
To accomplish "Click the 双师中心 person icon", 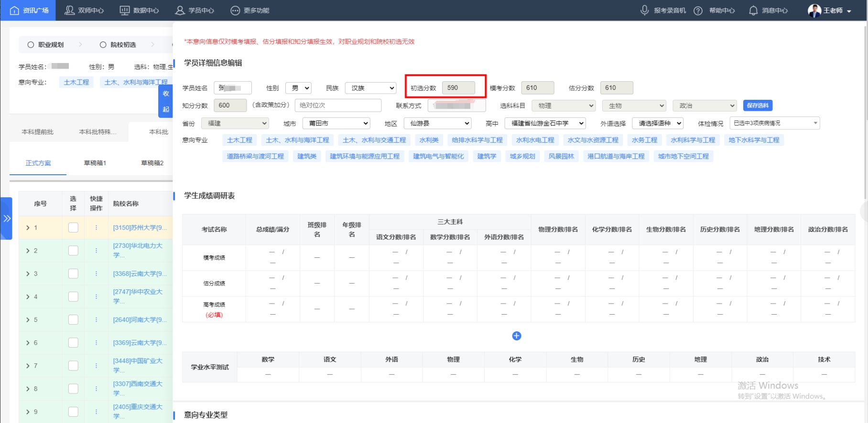I will click(x=70, y=10).
